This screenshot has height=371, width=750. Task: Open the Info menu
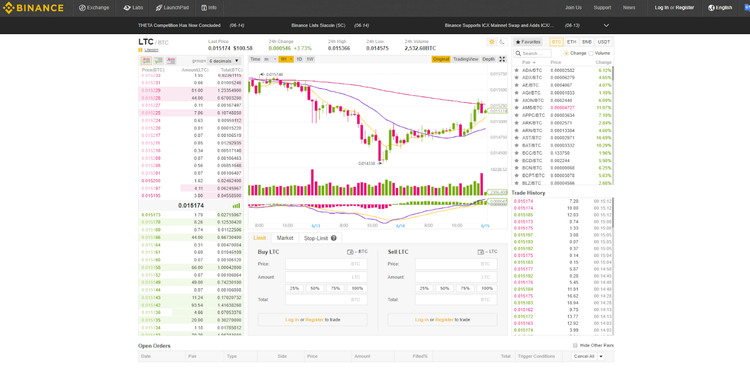pyautogui.click(x=209, y=8)
